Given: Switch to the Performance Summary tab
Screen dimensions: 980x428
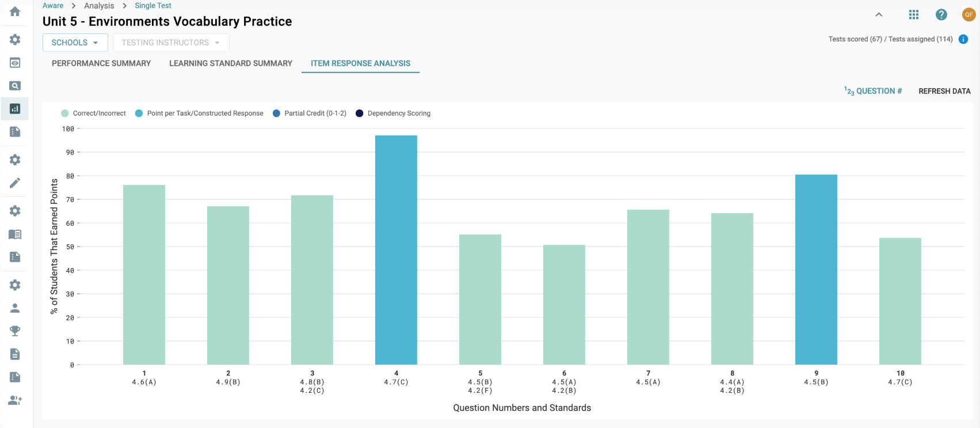Looking at the screenshot, I should [x=101, y=63].
